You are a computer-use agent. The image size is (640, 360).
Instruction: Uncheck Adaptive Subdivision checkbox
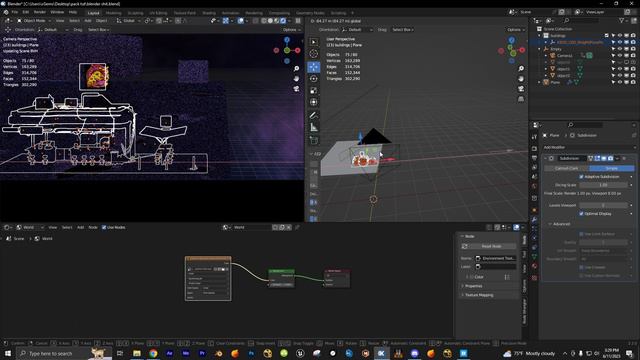(x=581, y=177)
